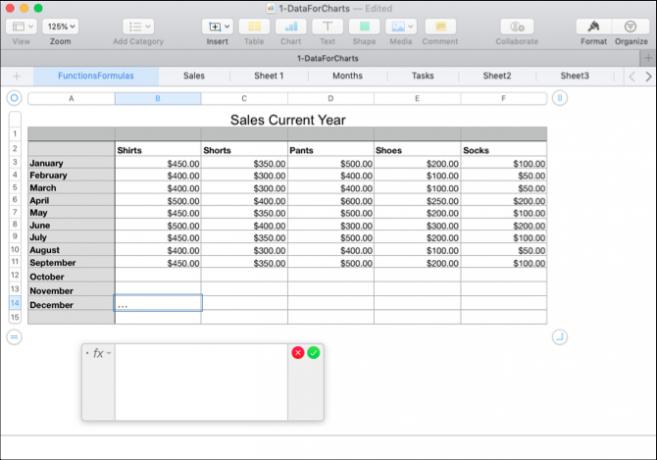The height and width of the screenshot is (460, 657).
Task: Add a new sheet with plus button
Action: [x=17, y=76]
